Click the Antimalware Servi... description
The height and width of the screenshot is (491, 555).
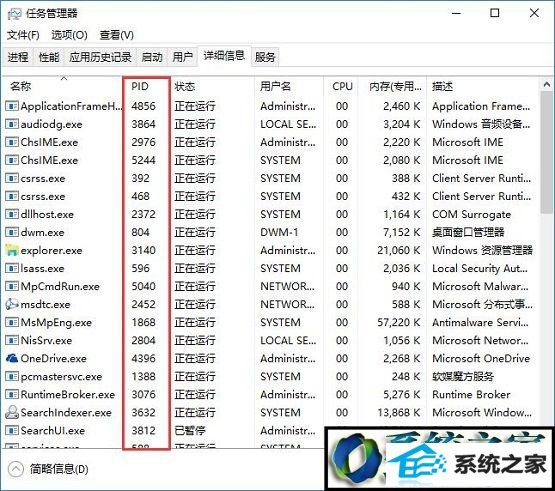(480, 322)
